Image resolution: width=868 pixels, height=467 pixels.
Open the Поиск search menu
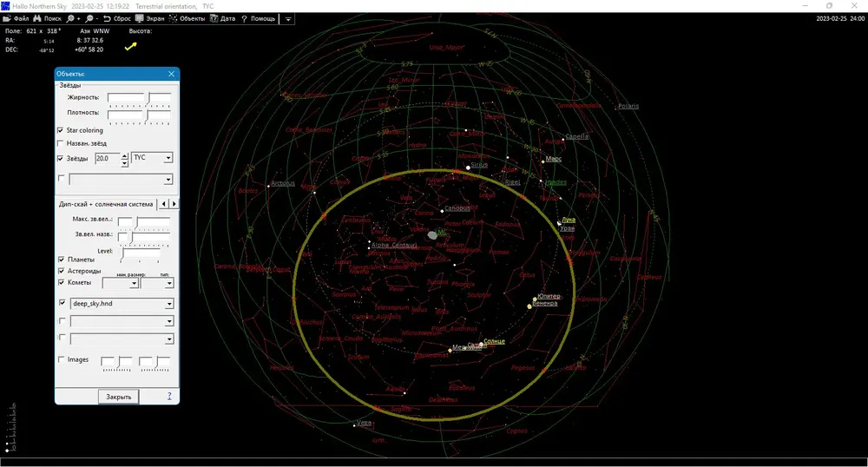point(47,18)
